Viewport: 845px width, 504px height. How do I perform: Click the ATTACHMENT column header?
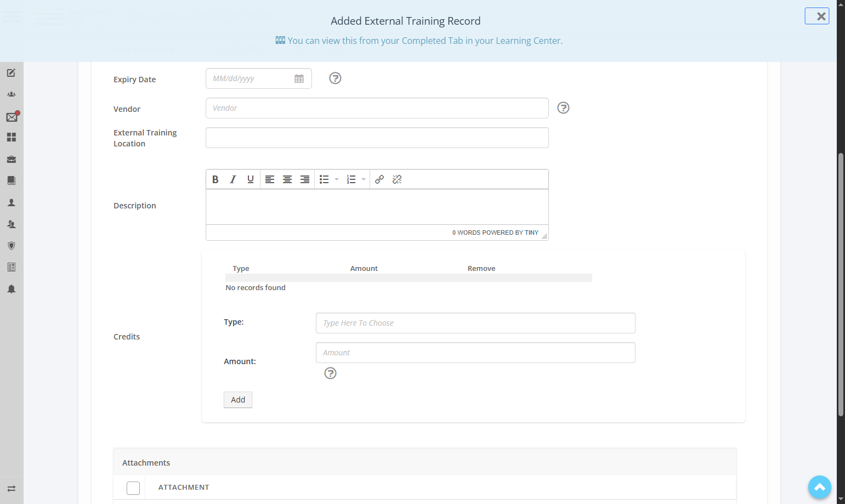click(x=184, y=487)
